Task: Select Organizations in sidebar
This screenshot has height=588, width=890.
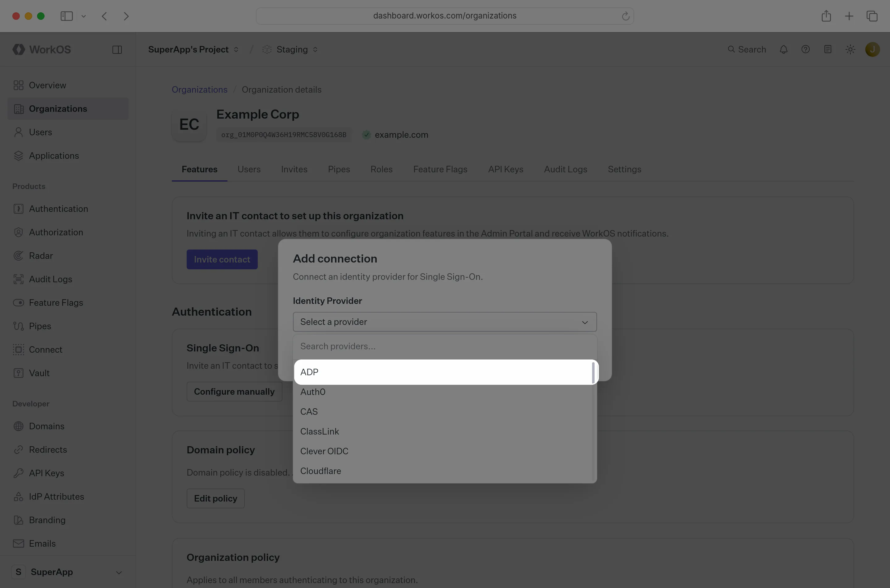Action: click(68, 109)
